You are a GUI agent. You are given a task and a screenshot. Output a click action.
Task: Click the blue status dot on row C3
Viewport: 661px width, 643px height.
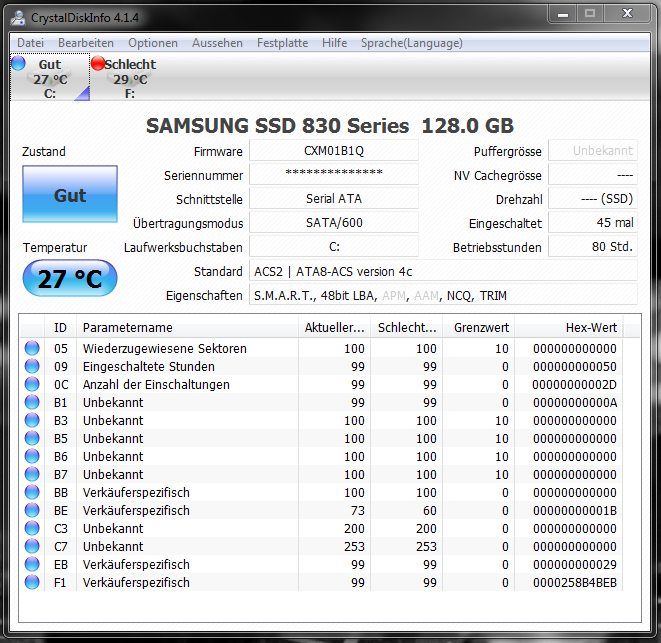(x=32, y=528)
